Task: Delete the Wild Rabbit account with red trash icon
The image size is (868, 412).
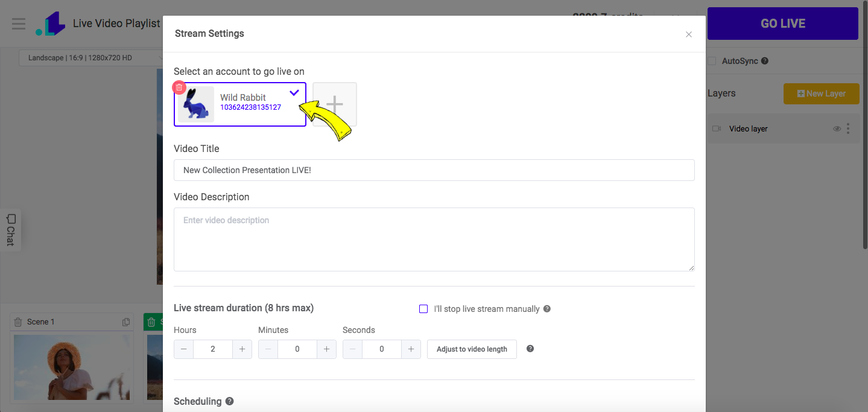Action: tap(179, 87)
